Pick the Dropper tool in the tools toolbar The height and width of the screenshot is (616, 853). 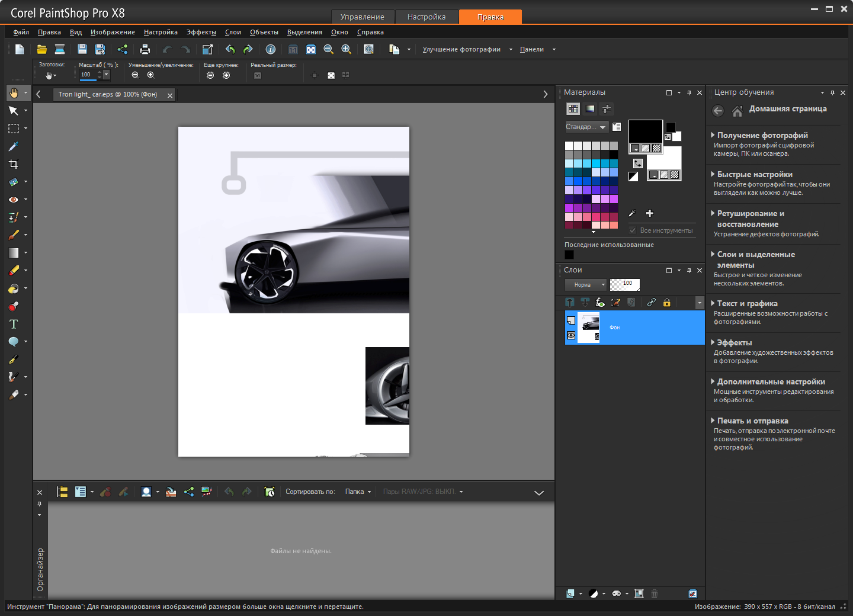(x=14, y=146)
